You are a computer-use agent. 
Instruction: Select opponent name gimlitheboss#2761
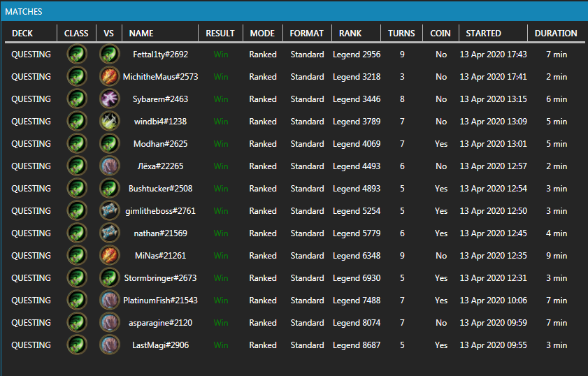point(161,211)
